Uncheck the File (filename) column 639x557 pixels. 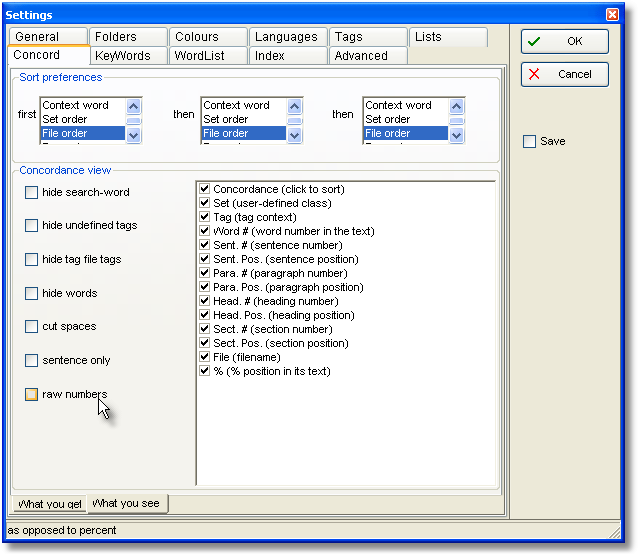[204, 357]
